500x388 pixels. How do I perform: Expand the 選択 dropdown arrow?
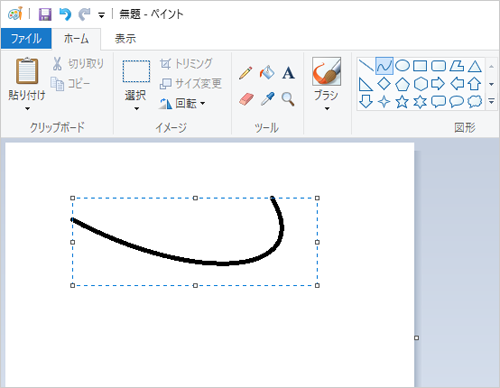(x=136, y=109)
